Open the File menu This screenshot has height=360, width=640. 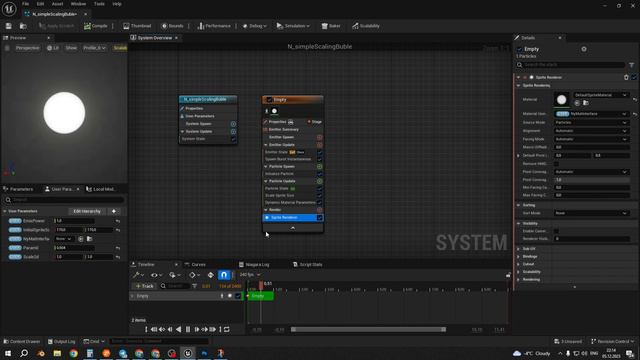tap(25, 4)
